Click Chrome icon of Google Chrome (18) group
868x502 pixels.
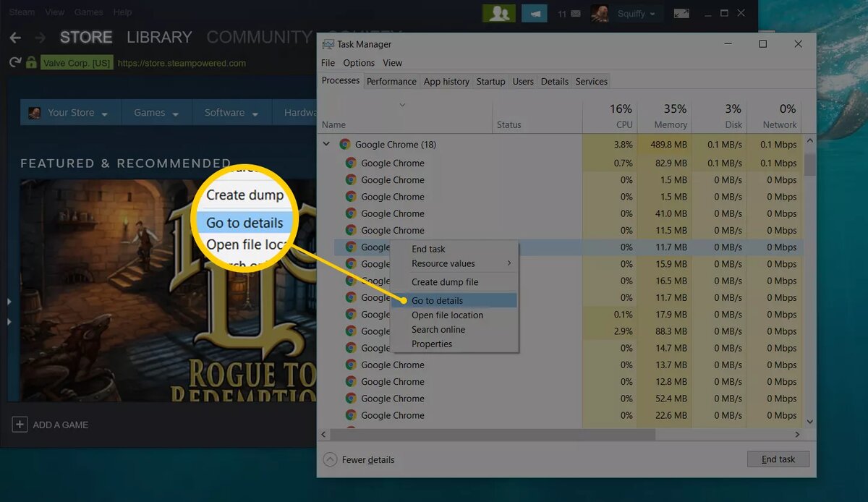(345, 145)
